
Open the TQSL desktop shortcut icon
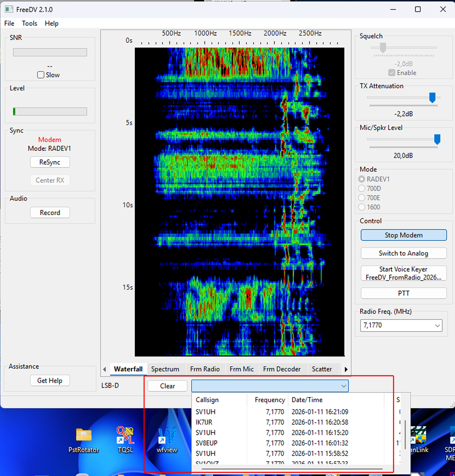pyautogui.click(x=125, y=435)
